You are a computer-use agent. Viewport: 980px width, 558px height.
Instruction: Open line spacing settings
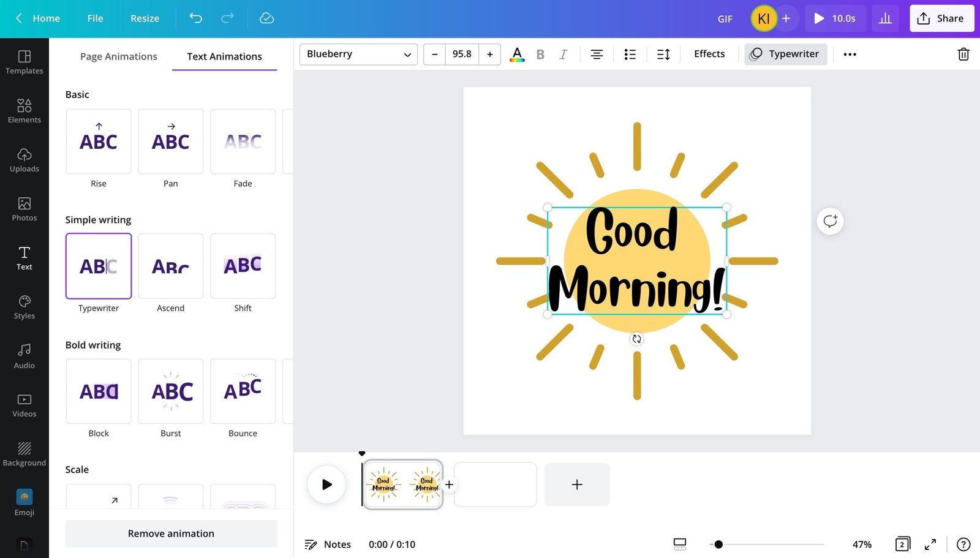[663, 55]
